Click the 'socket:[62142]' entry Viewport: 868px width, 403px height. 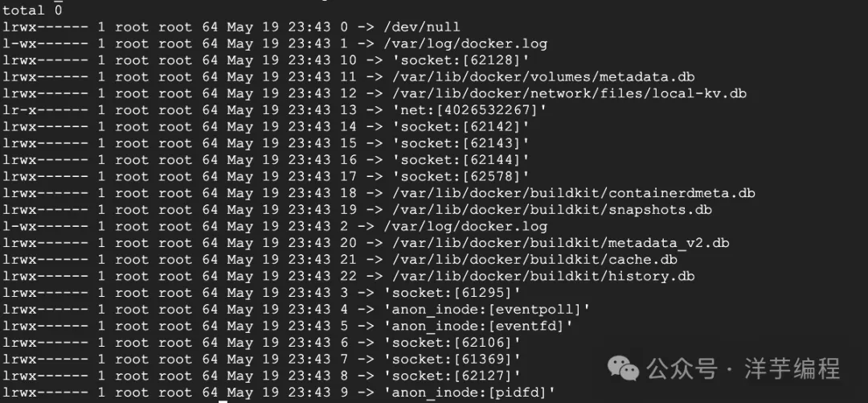(x=461, y=126)
